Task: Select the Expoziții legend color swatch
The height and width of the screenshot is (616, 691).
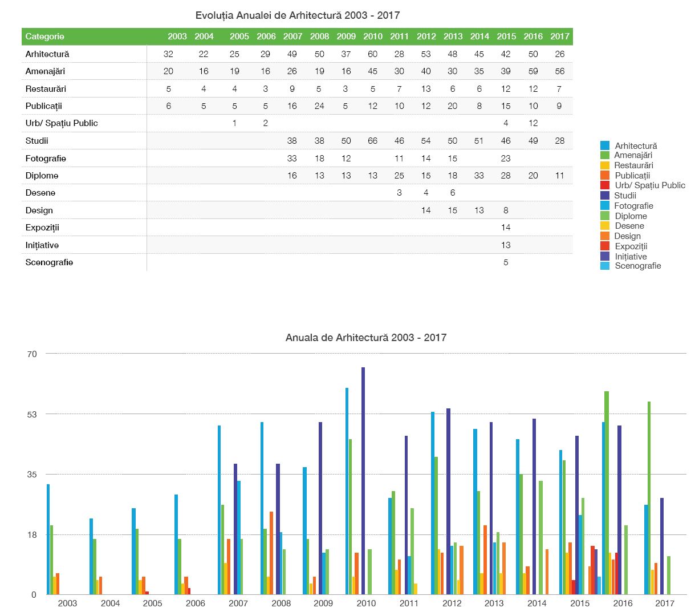Action: click(605, 246)
